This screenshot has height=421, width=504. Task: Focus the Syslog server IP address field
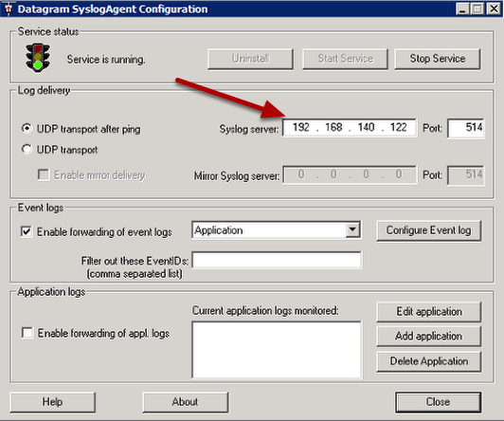(x=350, y=128)
